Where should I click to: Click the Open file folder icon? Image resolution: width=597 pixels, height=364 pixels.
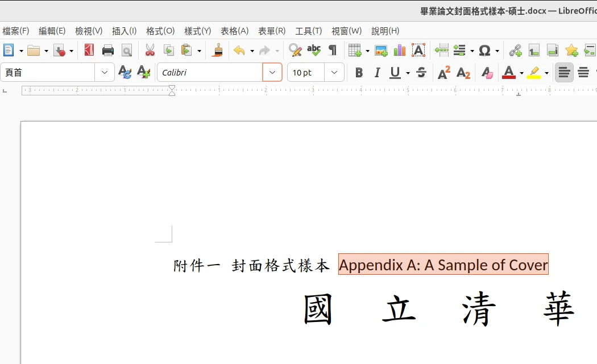point(34,50)
